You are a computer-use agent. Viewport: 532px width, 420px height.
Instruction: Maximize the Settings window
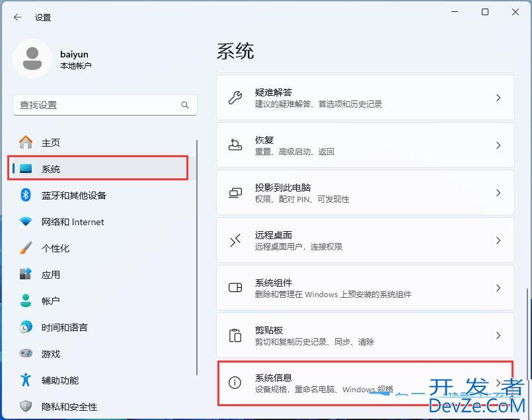[485, 12]
